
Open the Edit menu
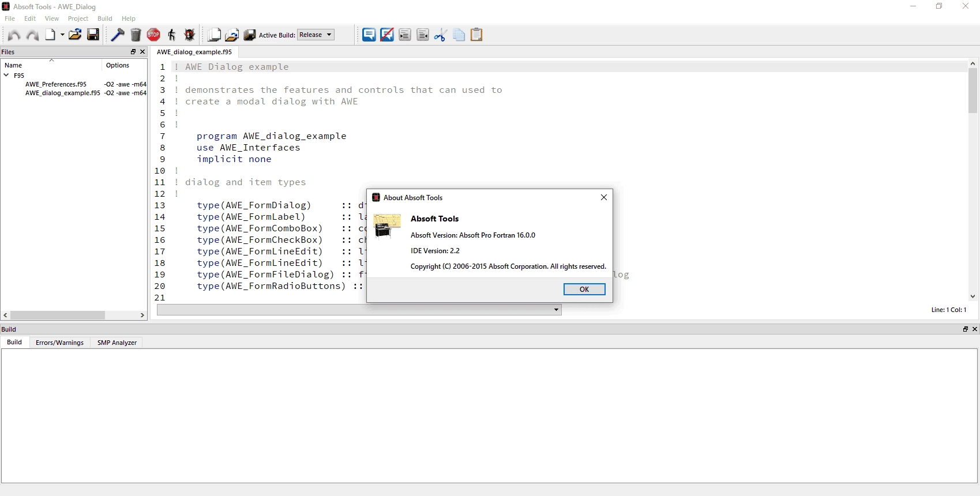[x=30, y=18]
